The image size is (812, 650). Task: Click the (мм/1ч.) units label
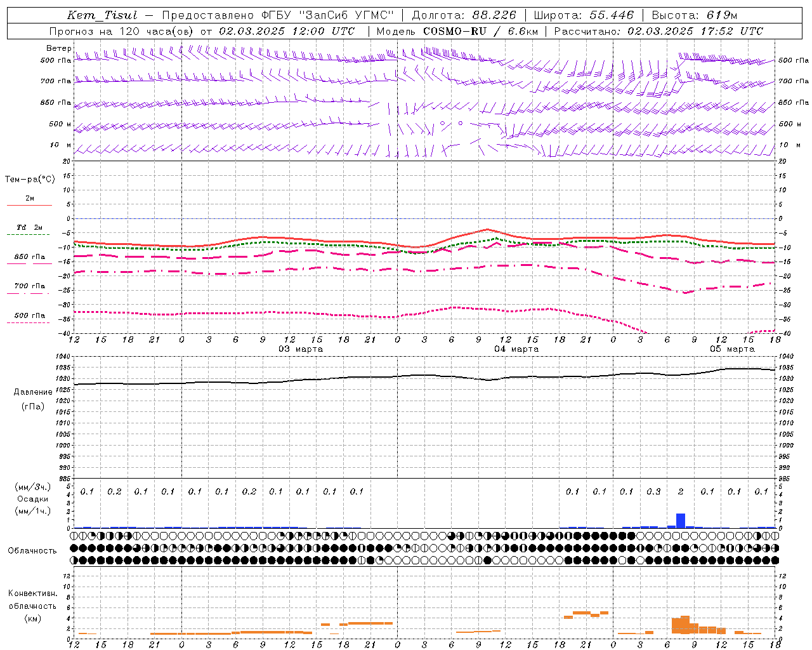[x=32, y=511]
